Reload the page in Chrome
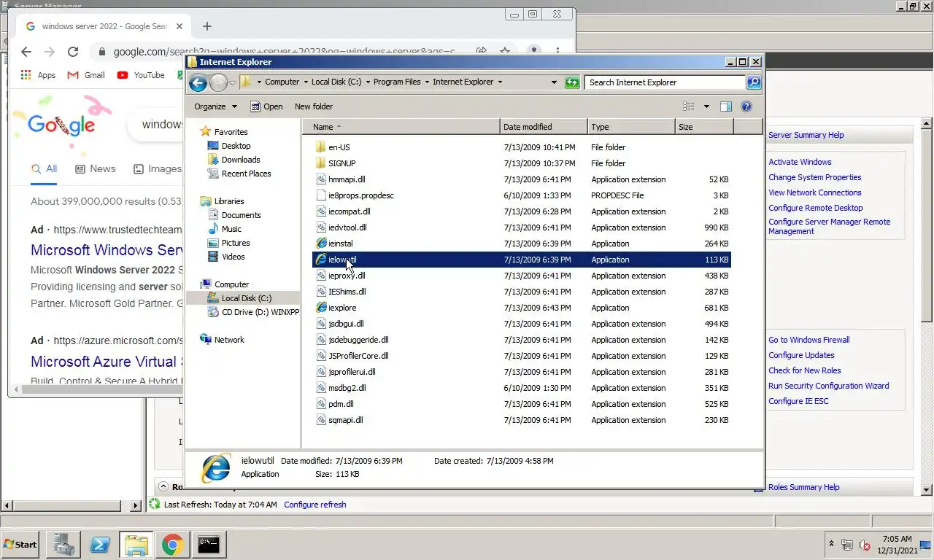Viewport: 934px width, 560px height. 73,52
